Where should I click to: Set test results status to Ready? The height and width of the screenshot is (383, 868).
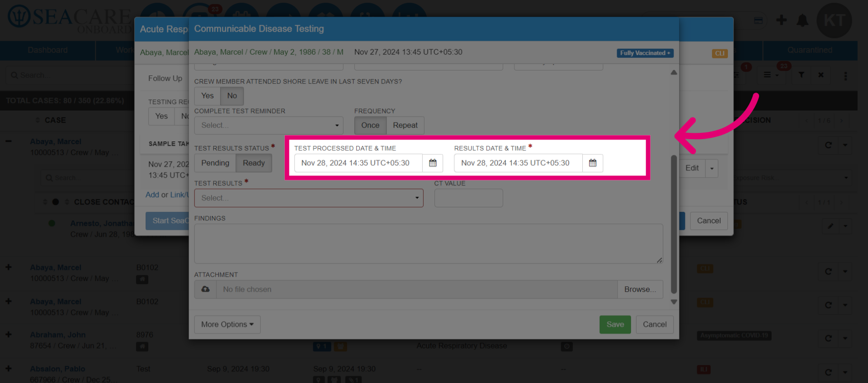coord(254,163)
